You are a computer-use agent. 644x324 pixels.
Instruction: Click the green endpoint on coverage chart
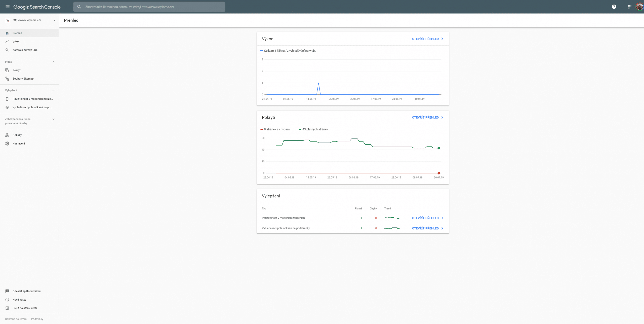[x=439, y=148]
